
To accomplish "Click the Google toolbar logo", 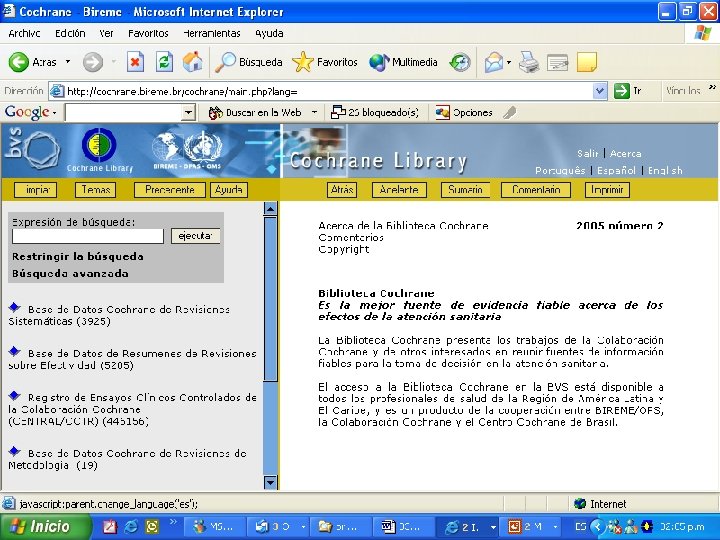I will click(x=27, y=112).
